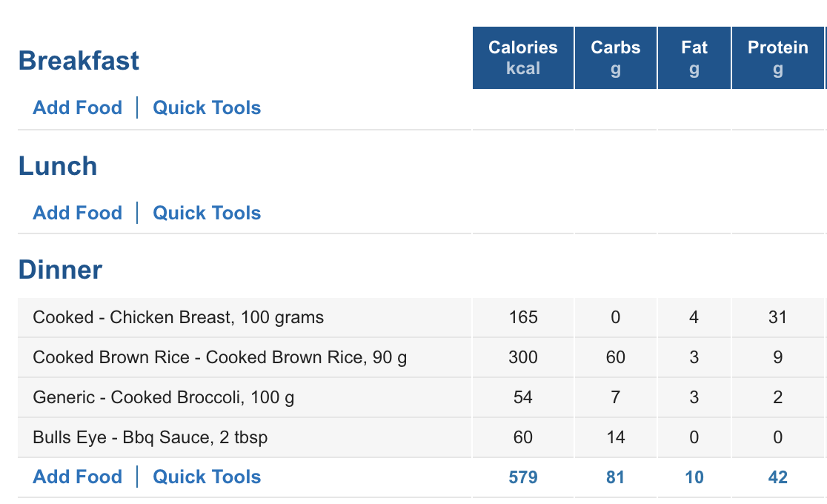Open Quick Tools for Breakfast

[207, 108]
